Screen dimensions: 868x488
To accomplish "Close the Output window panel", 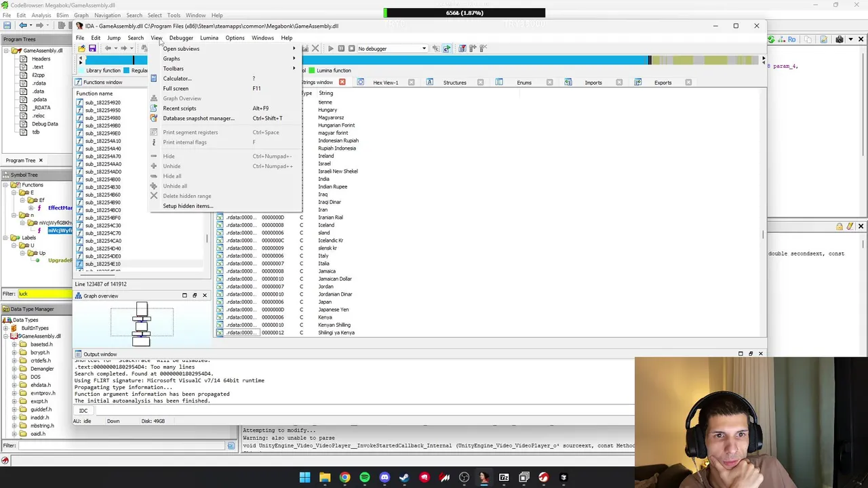I will [760, 354].
